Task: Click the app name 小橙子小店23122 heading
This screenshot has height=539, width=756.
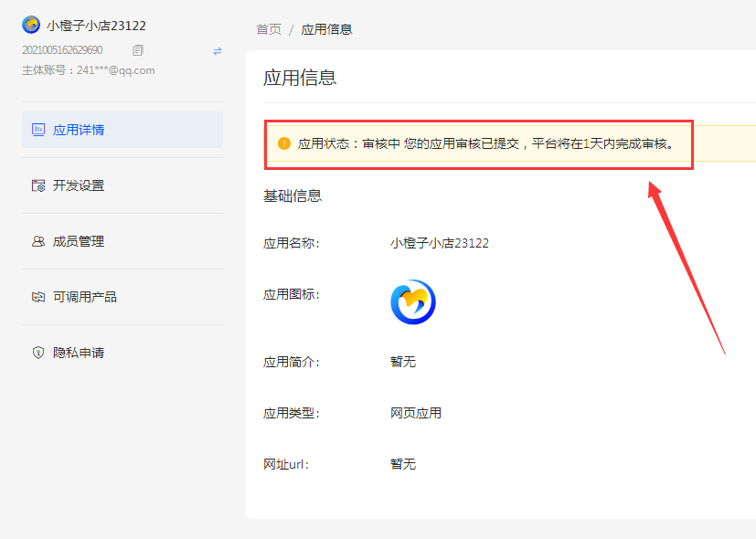Action: 95,25
